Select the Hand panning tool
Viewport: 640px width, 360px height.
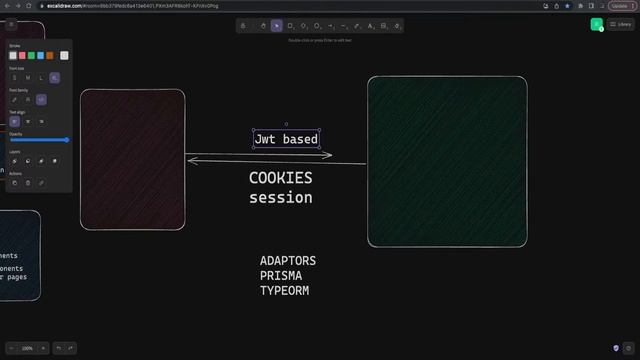pyautogui.click(x=263, y=26)
